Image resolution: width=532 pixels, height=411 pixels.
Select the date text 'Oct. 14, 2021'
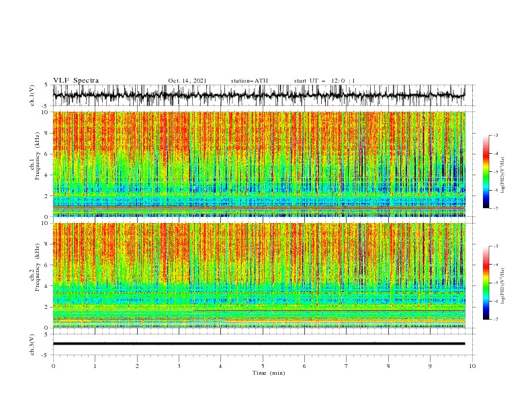click(187, 81)
